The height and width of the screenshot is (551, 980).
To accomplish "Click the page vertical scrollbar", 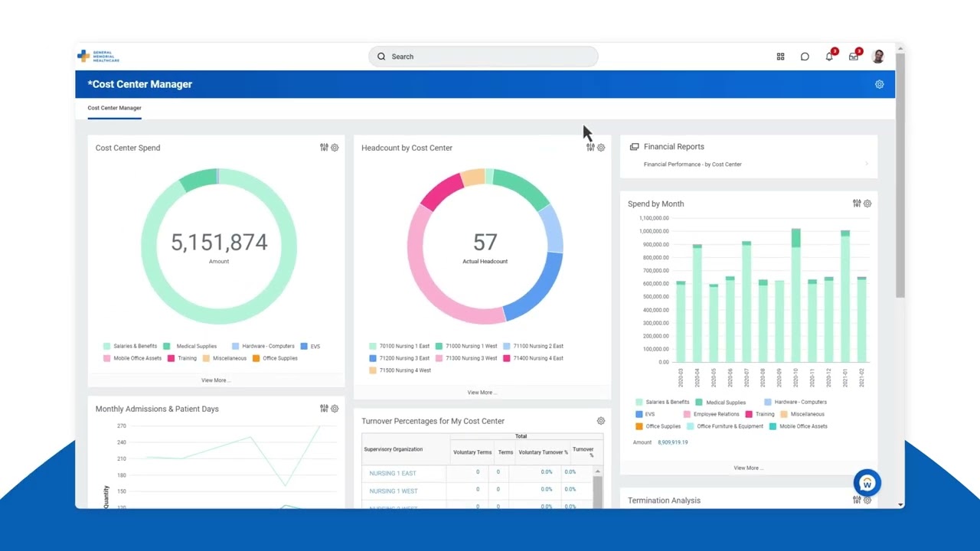I will coord(900,174).
